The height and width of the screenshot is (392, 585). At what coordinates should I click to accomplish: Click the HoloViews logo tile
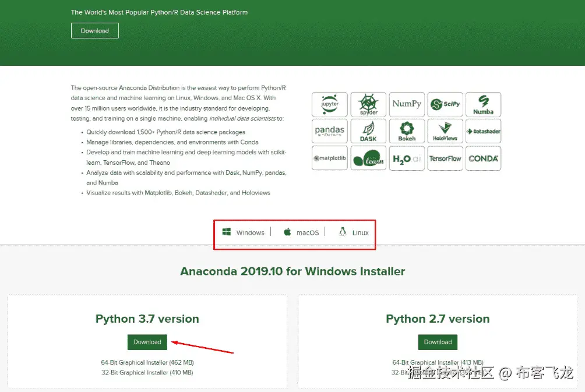445,131
